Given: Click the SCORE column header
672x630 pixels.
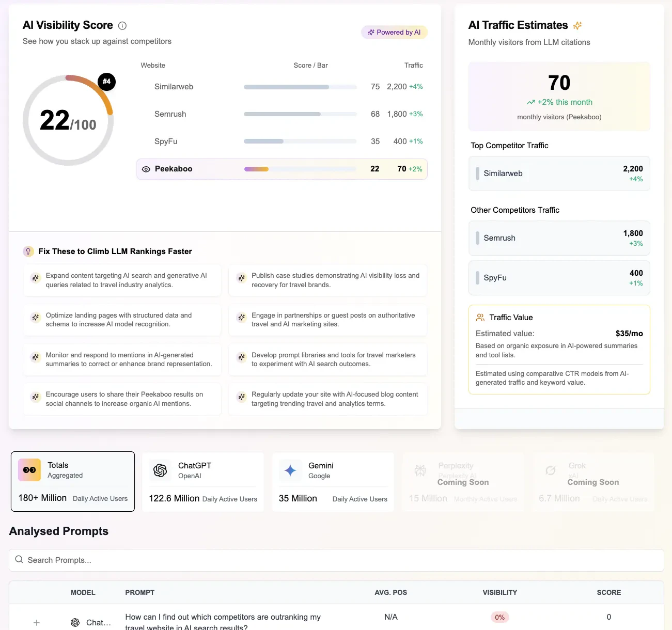Looking at the screenshot, I should click(x=609, y=592).
